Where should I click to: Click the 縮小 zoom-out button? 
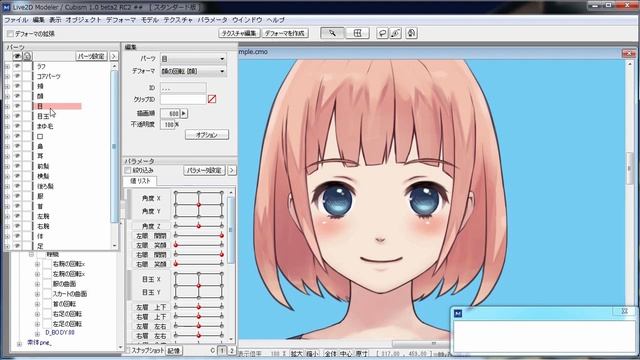(x=313, y=353)
